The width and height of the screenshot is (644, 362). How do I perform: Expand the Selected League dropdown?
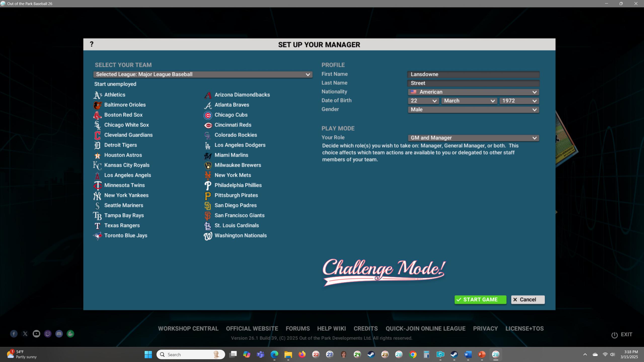tap(203, 74)
